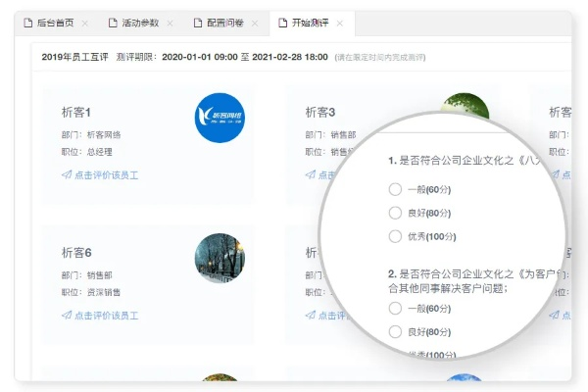Choose 优秀(100分) for question 1

pos(395,236)
